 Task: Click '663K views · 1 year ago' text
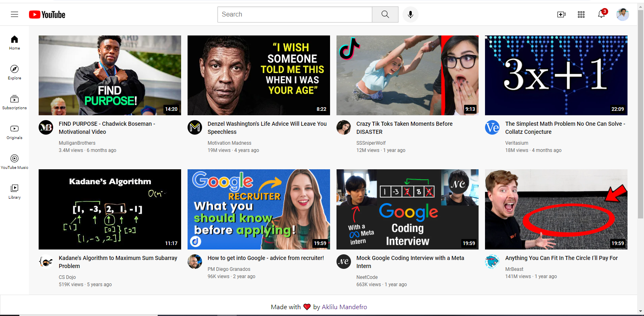382,285
